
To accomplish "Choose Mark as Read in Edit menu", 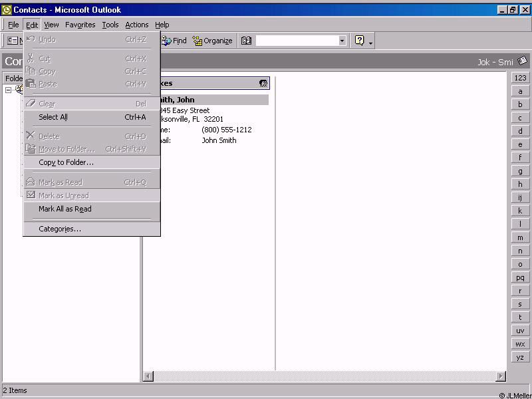I will (x=92, y=182).
